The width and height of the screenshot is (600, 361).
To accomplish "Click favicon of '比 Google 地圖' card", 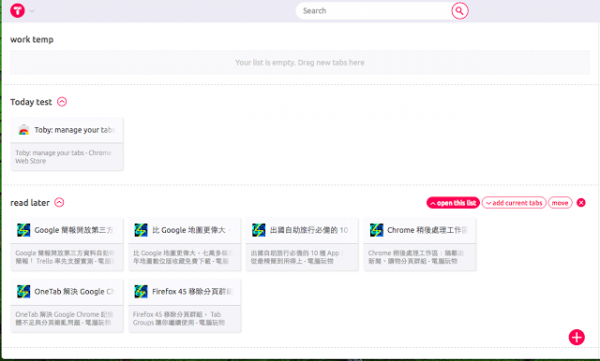I will (141, 230).
